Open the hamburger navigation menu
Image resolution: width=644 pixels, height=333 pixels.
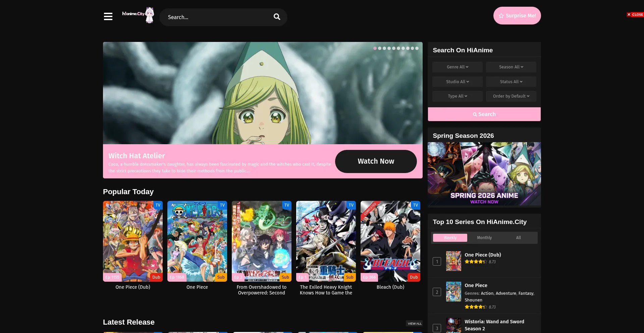[108, 16]
